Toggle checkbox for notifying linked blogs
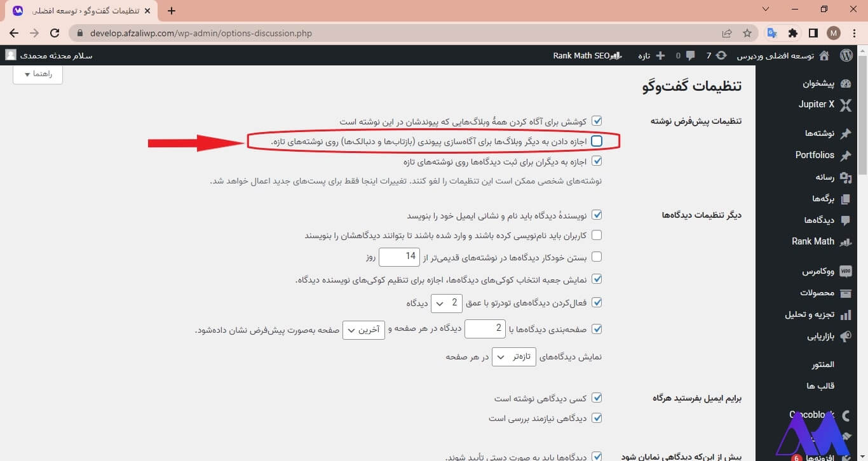This screenshot has height=461, width=868. tap(597, 121)
